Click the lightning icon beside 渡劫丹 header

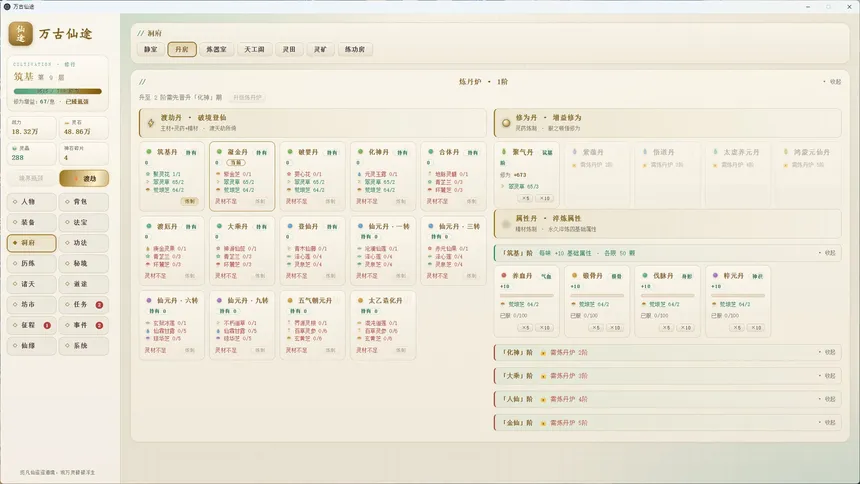click(151, 123)
